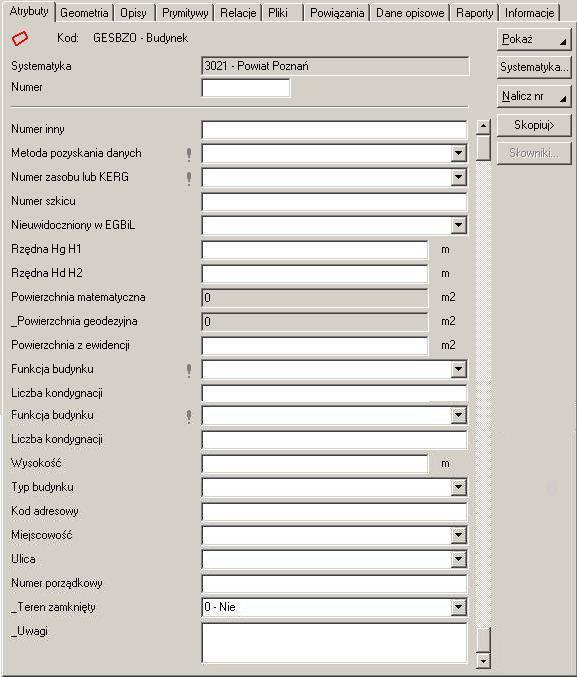Viewport: 577px width, 677px height.
Task: Open the Ulica dropdown
Action: [x=458, y=559]
